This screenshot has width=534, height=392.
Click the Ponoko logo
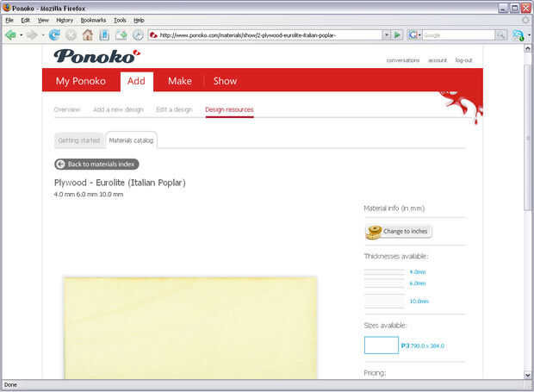coord(96,56)
